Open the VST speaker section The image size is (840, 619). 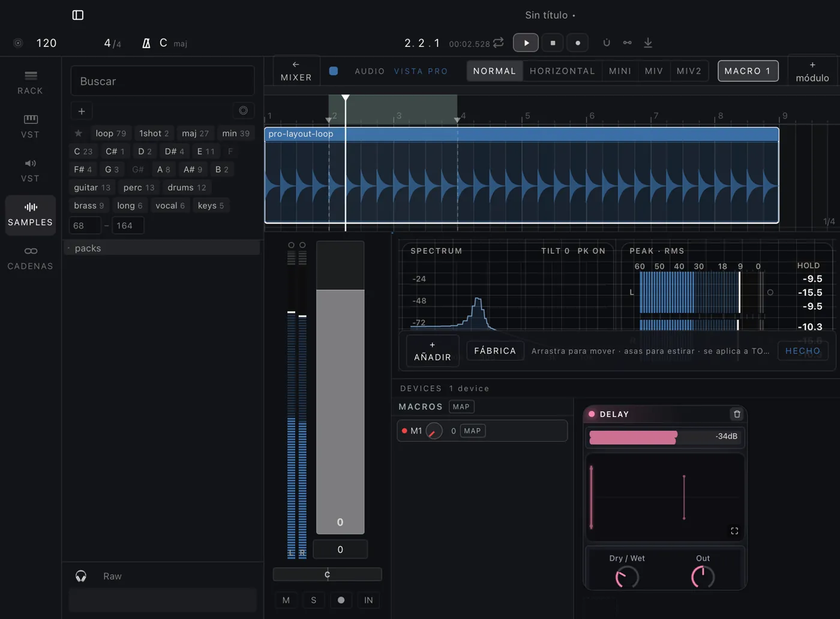pos(31,170)
